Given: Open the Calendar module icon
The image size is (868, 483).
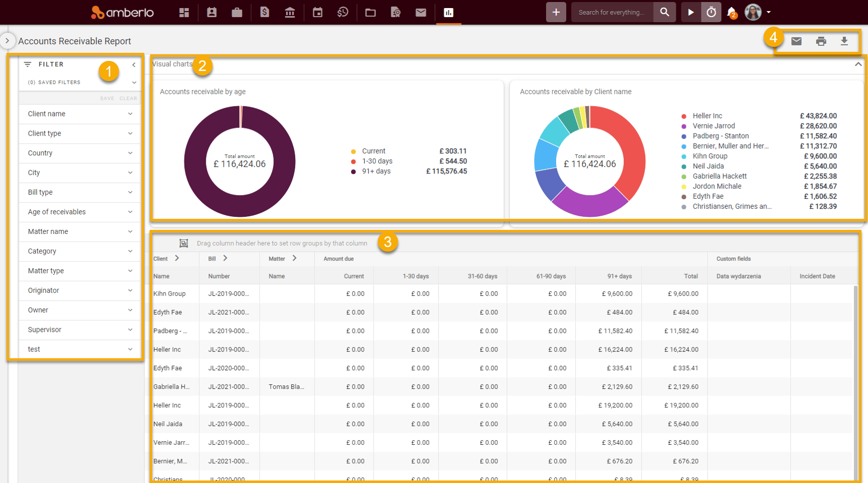Looking at the screenshot, I should coord(317,12).
